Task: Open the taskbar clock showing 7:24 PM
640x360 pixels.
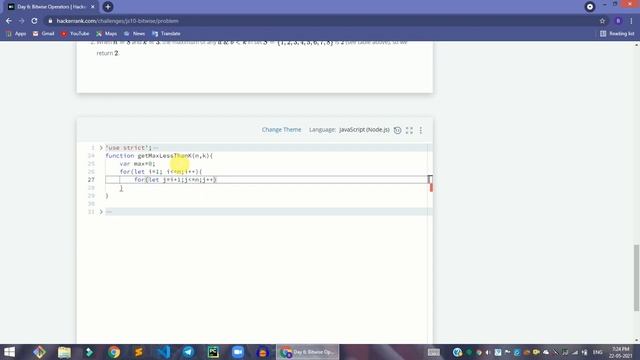Action: [x=620, y=352]
